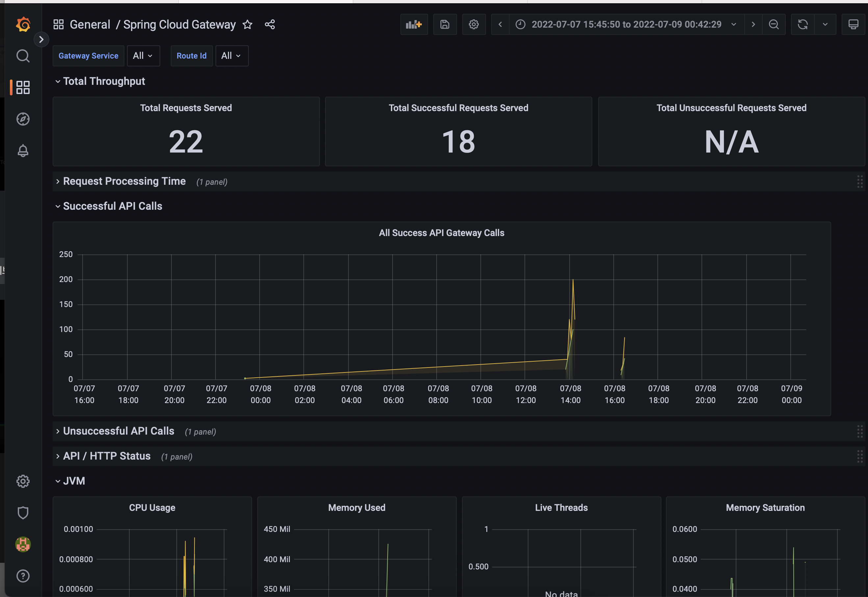Star the Spring Cloud Gateway dashboard
868x597 pixels.
pos(247,25)
